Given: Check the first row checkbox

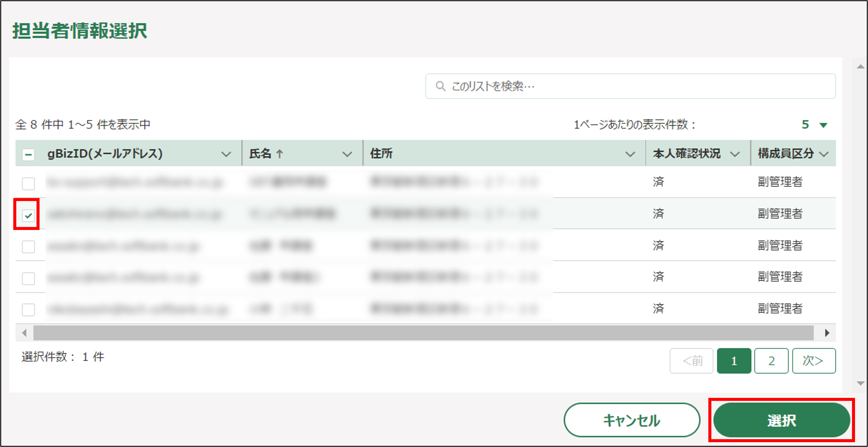Looking at the screenshot, I should [28, 184].
